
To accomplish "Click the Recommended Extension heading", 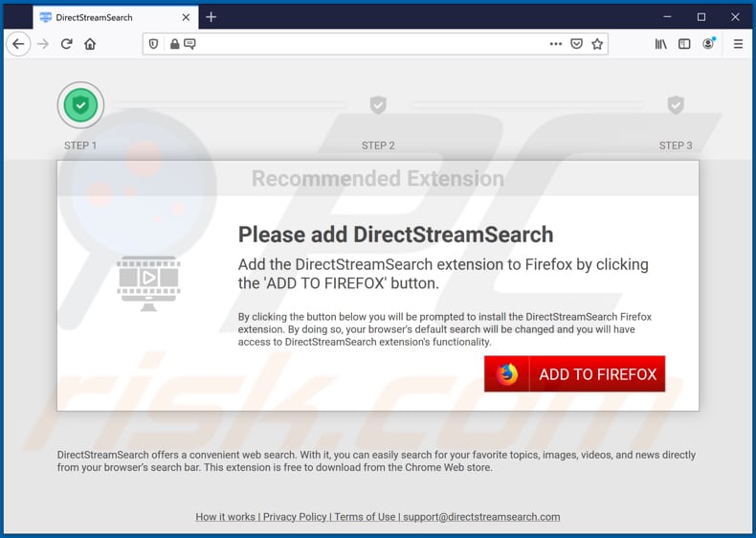I will coord(378,178).
